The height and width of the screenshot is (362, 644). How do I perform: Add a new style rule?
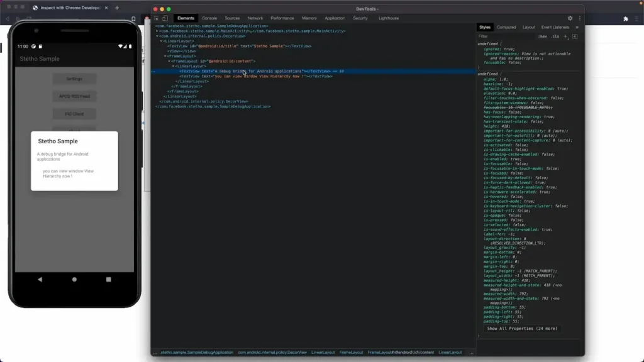[x=565, y=36]
